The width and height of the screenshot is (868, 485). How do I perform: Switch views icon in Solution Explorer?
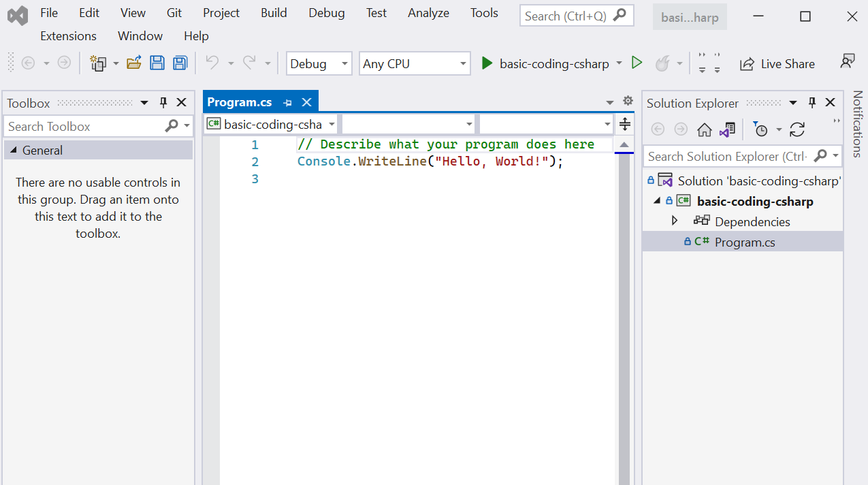(728, 129)
